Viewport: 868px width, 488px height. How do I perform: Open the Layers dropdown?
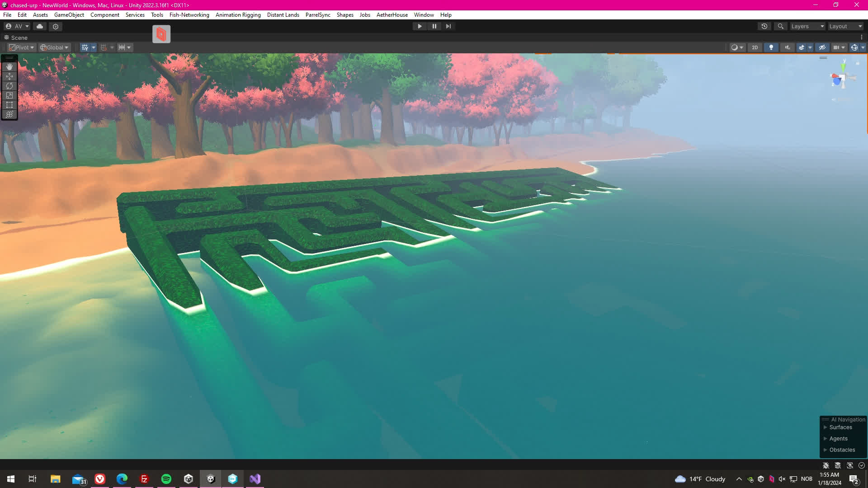click(x=807, y=26)
